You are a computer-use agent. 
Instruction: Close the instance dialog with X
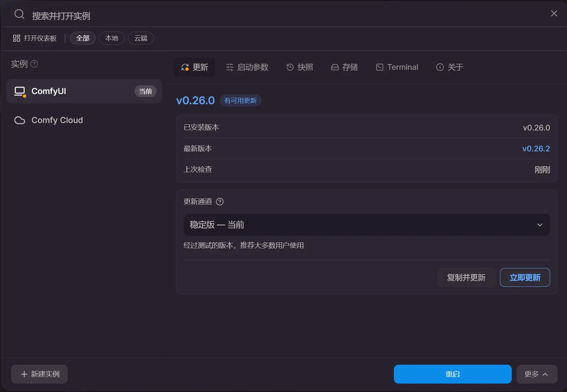coord(554,13)
